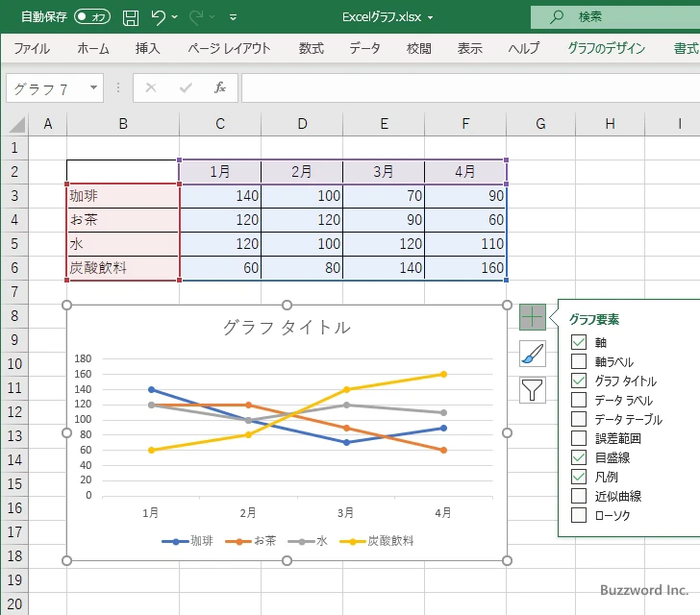Click the blue 珈琲 point at 1月

click(151, 389)
